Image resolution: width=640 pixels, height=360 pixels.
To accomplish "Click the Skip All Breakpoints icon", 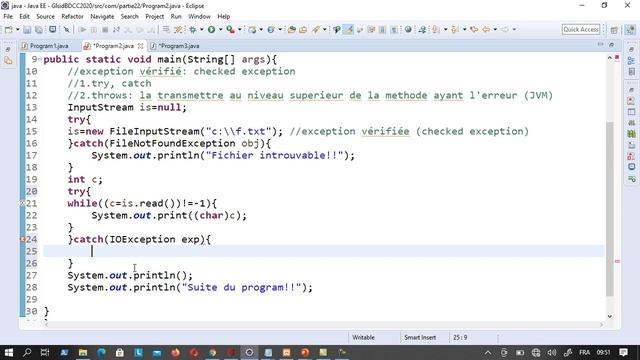I will [x=67, y=29].
